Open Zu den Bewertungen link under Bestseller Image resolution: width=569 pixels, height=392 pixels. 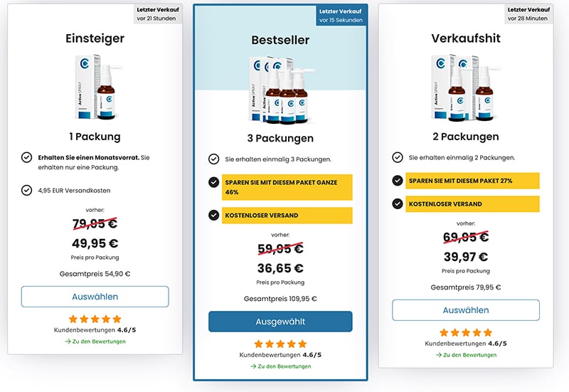280,366
